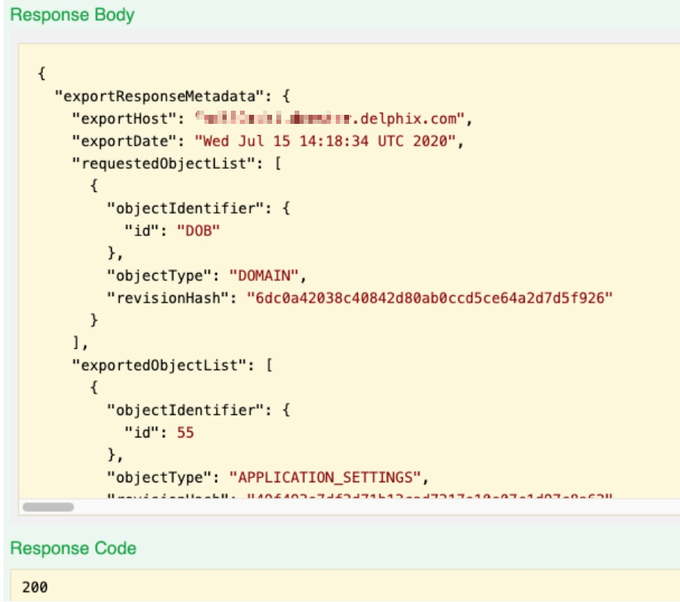Click the "Response Code" heading

[x=73, y=548]
